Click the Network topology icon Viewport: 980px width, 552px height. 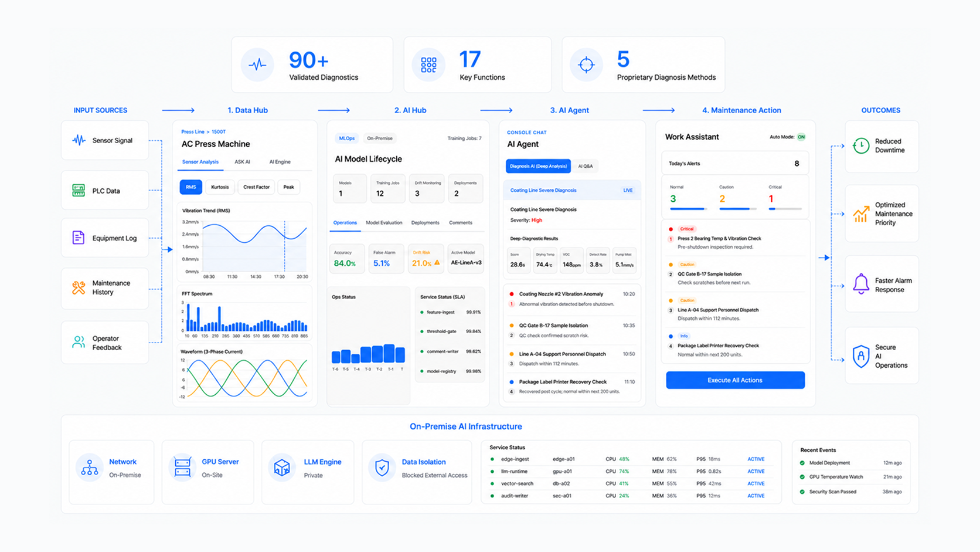(x=90, y=468)
